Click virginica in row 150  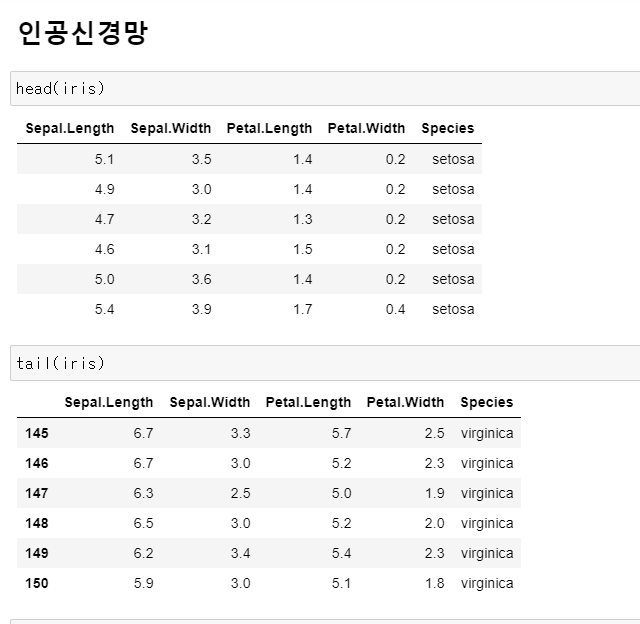(487, 583)
